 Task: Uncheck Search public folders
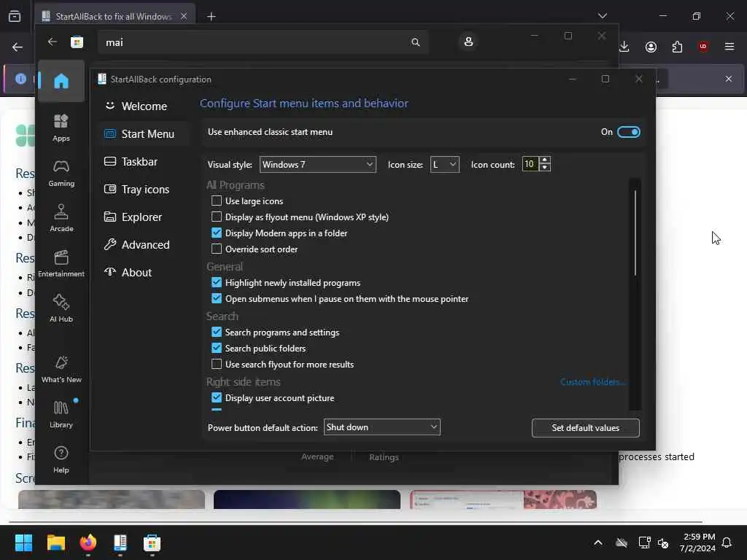click(216, 348)
